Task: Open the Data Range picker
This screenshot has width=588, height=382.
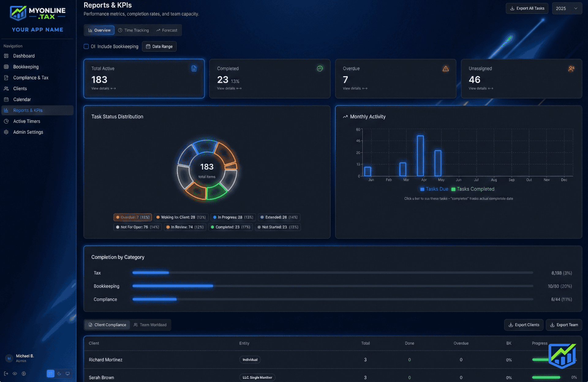Action: coord(159,47)
